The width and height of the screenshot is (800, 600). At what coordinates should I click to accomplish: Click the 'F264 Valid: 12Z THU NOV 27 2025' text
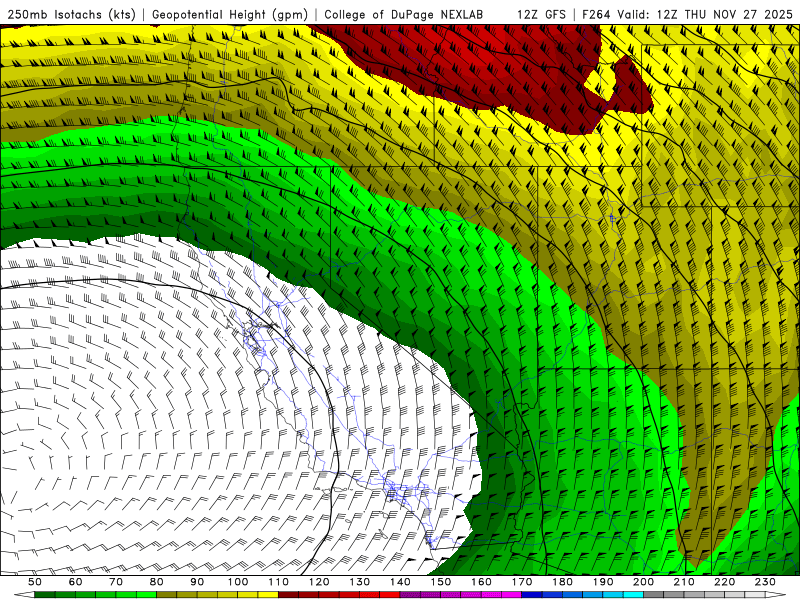click(687, 14)
